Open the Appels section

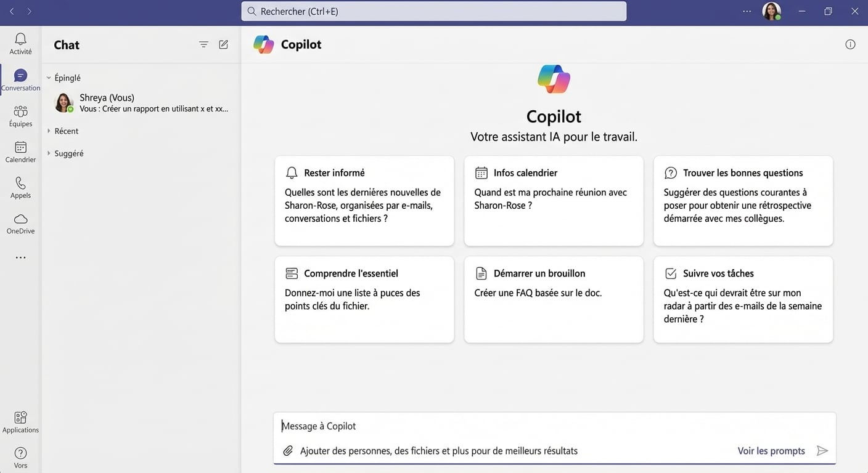click(20, 185)
